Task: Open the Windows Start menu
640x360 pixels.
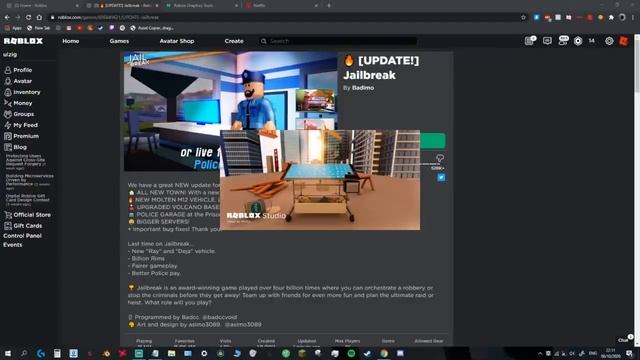Action: coord(7,353)
